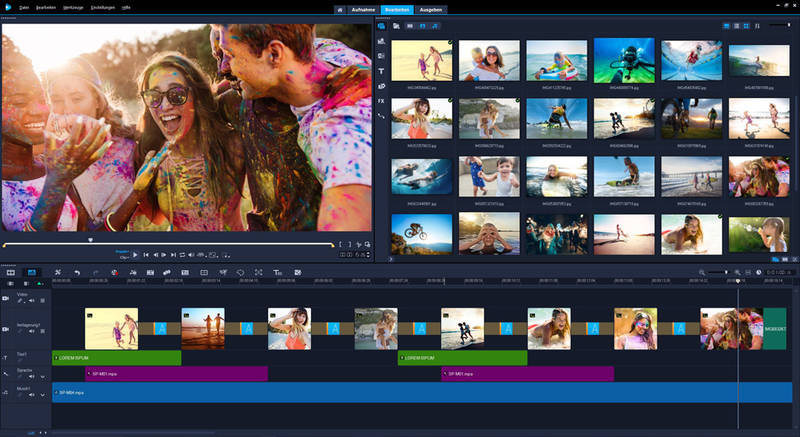
Task: Open the 3D Title Editor
Action: (278, 273)
